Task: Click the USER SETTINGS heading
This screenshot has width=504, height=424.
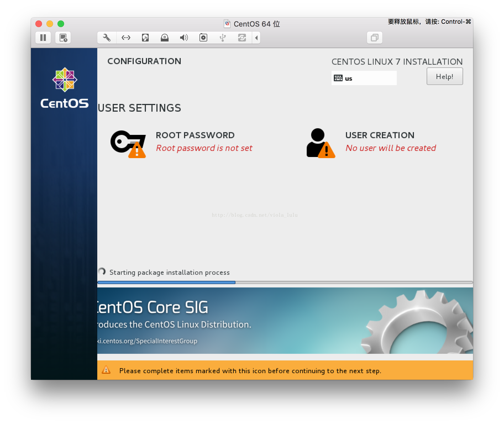Action: pyautogui.click(x=140, y=108)
